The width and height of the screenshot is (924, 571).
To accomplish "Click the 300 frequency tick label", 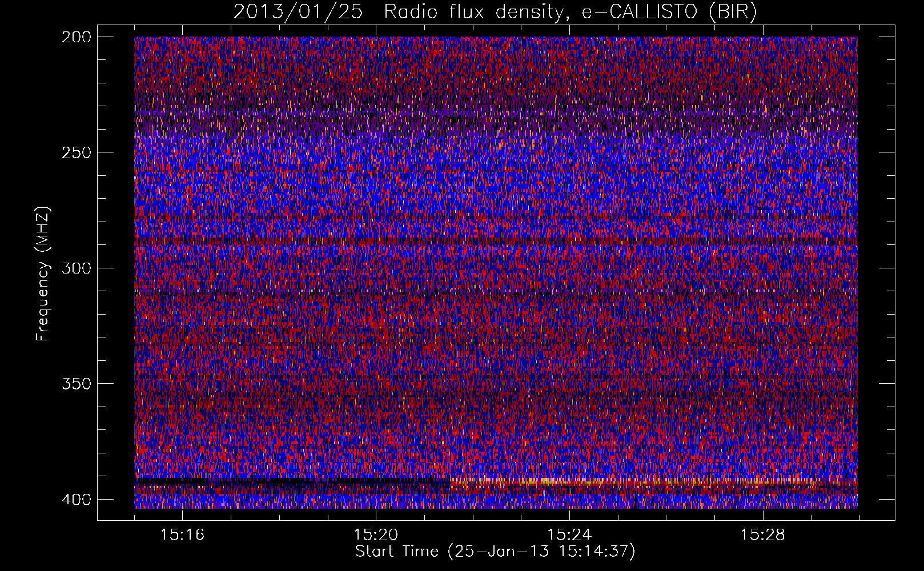I will coord(76,268).
